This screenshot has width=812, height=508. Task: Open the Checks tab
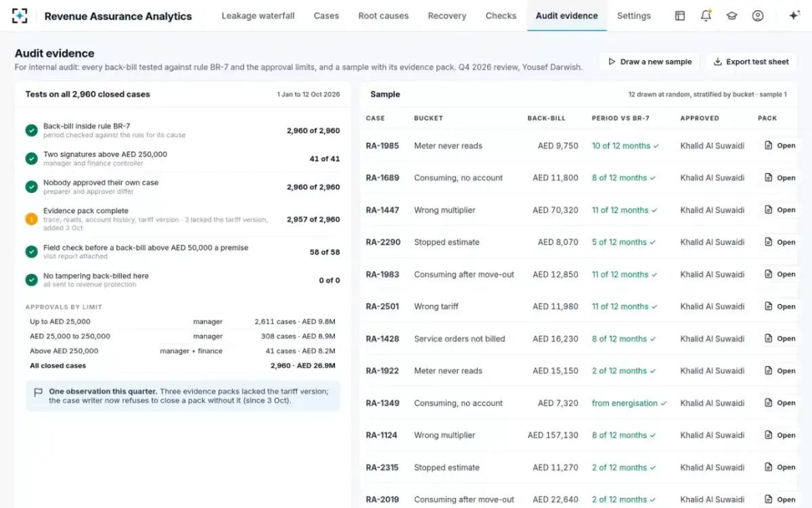click(x=501, y=16)
